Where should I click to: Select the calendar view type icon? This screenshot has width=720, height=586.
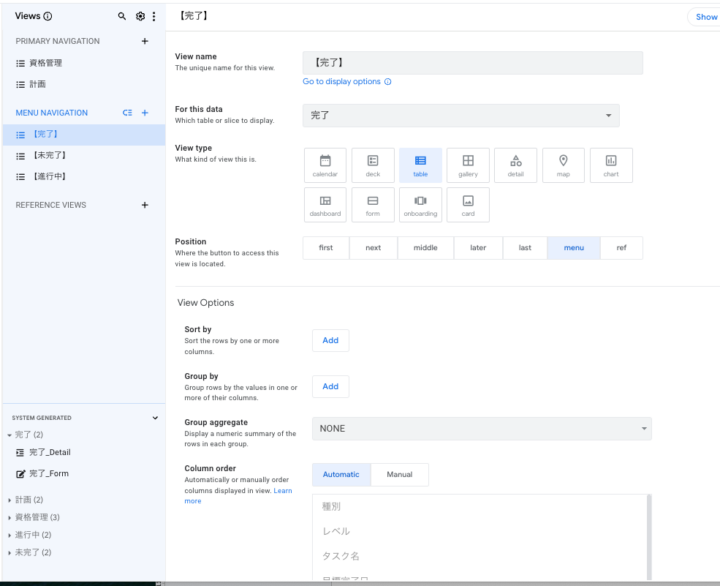click(x=325, y=165)
